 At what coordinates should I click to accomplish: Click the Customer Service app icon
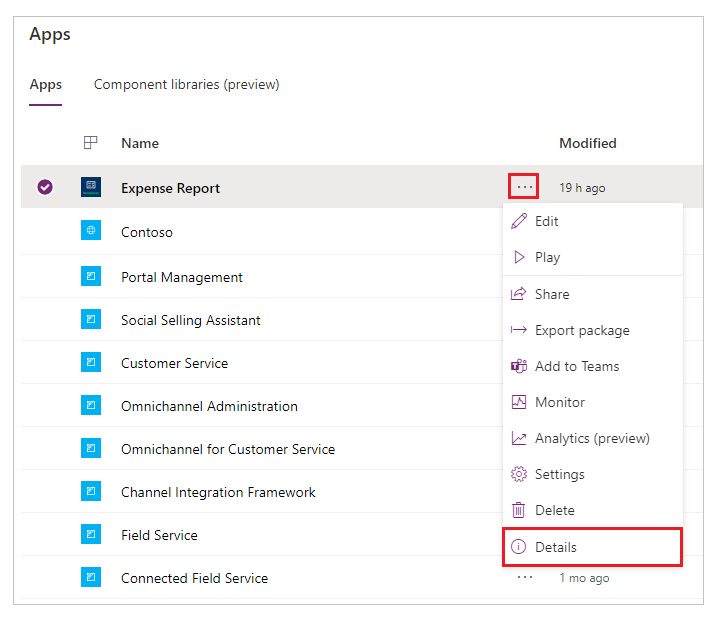(91, 362)
